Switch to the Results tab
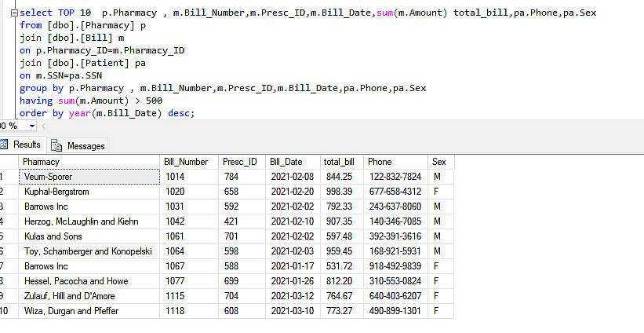Image resolution: width=644 pixels, height=333 pixels. 20,145
